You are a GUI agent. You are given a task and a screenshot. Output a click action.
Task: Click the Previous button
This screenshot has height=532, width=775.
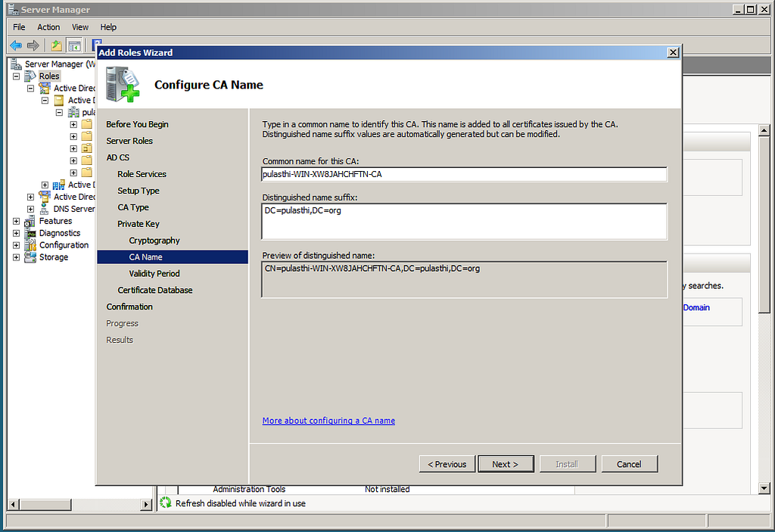(x=447, y=464)
